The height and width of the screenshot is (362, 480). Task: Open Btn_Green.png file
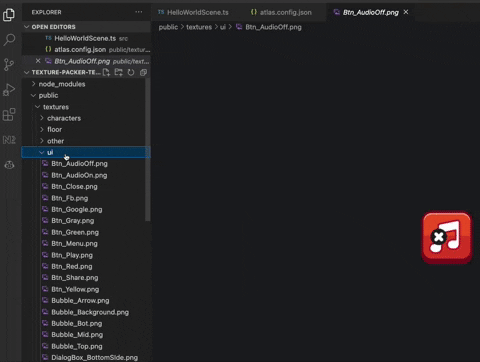pos(86,232)
